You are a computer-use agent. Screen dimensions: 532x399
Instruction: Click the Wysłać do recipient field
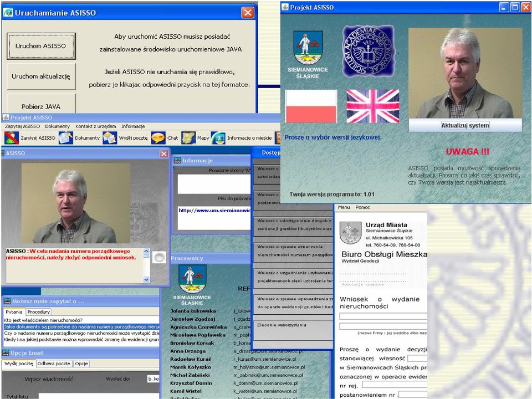(153, 378)
